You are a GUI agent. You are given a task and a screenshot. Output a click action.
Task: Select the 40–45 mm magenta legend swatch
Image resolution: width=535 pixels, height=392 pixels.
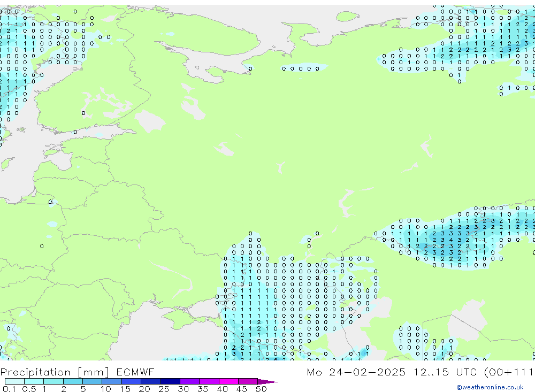pos(228,381)
